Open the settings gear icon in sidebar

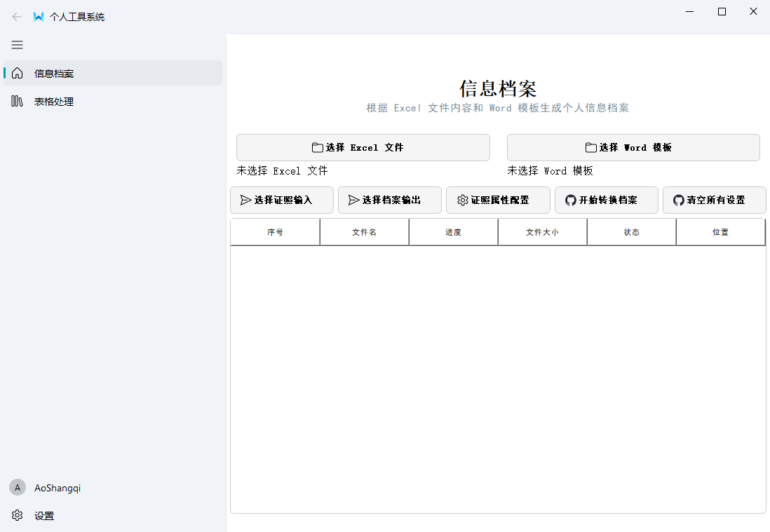click(x=17, y=515)
